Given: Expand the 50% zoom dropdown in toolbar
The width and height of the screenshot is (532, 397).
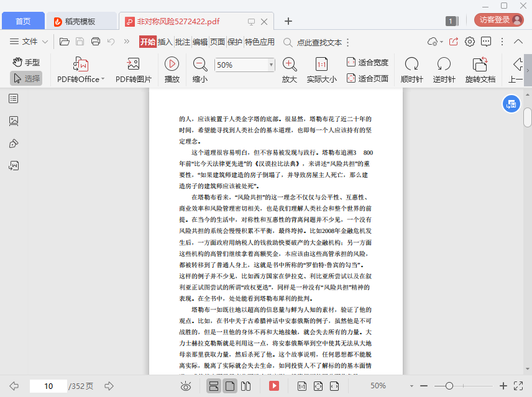Looking at the screenshot, I should pos(271,65).
